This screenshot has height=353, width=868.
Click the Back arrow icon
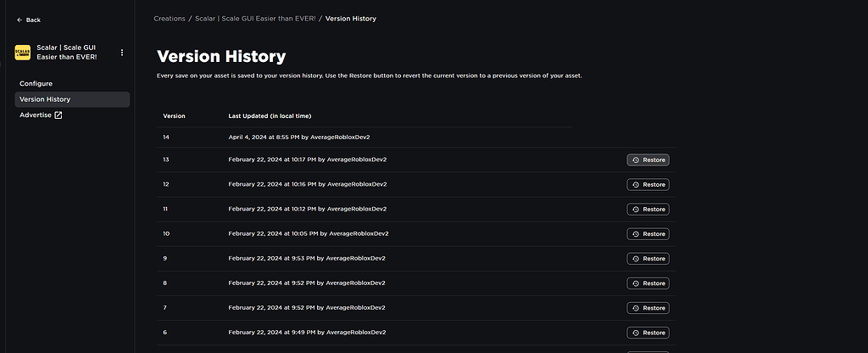click(x=19, y=20)
